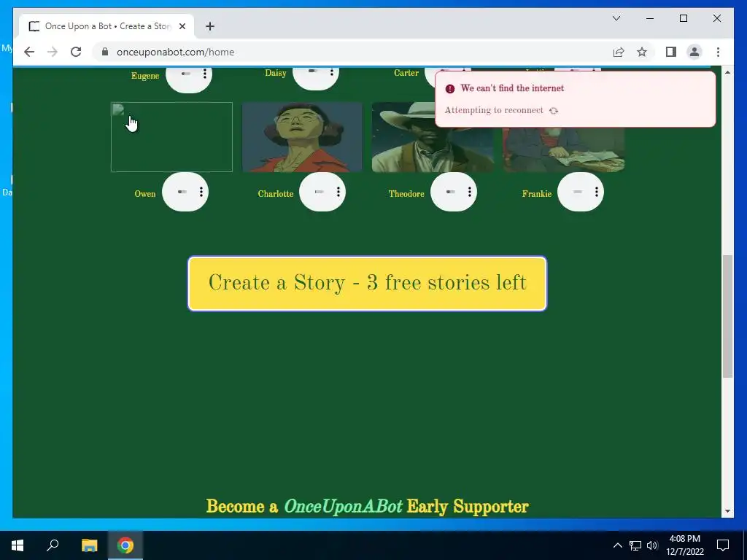
Task: Click the Owen character name label
Action: (145, 194)
